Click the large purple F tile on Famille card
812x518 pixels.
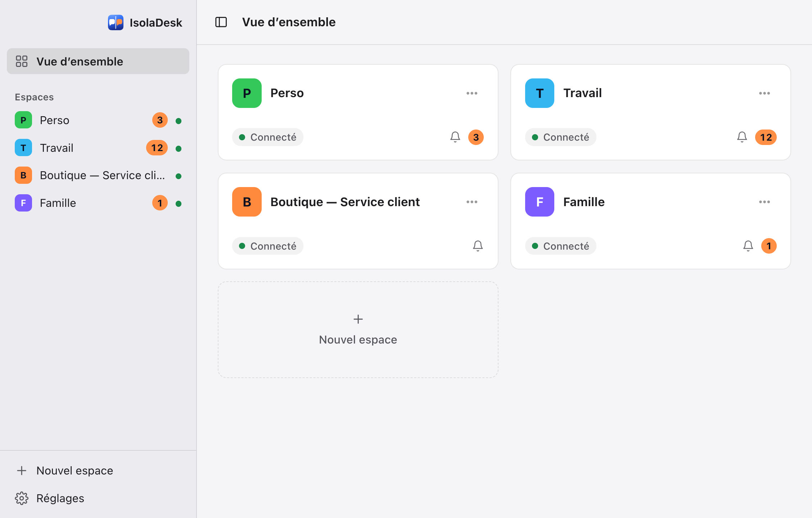point(540,202)
